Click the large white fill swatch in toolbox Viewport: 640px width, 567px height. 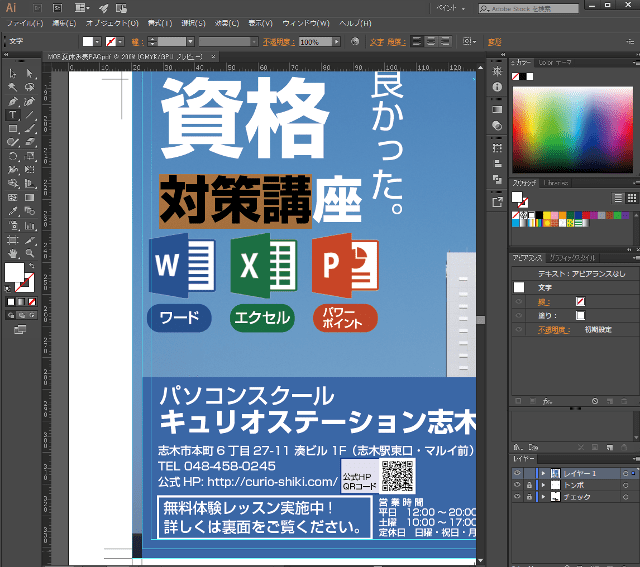pos(14,273)
